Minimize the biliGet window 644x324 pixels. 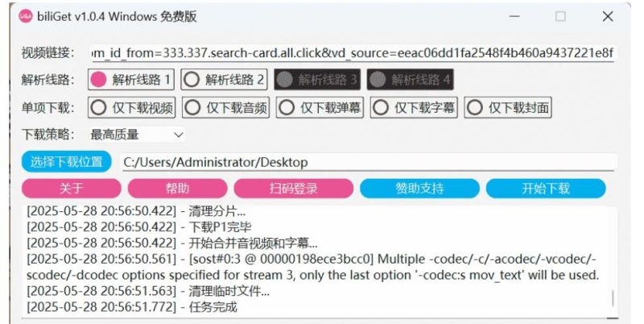point(514,16)
